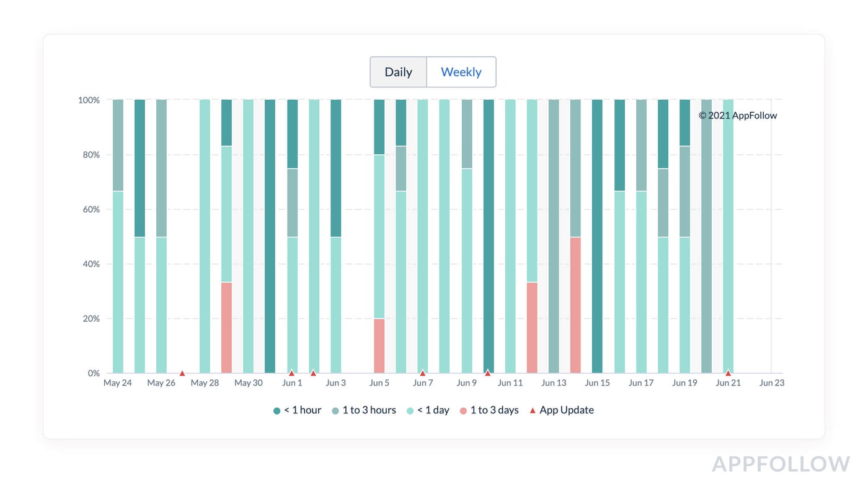Click the dark teal '< 1 hour' legend dot
The width and height of the screenshot is (868, 489).
[x=277, y=410]
